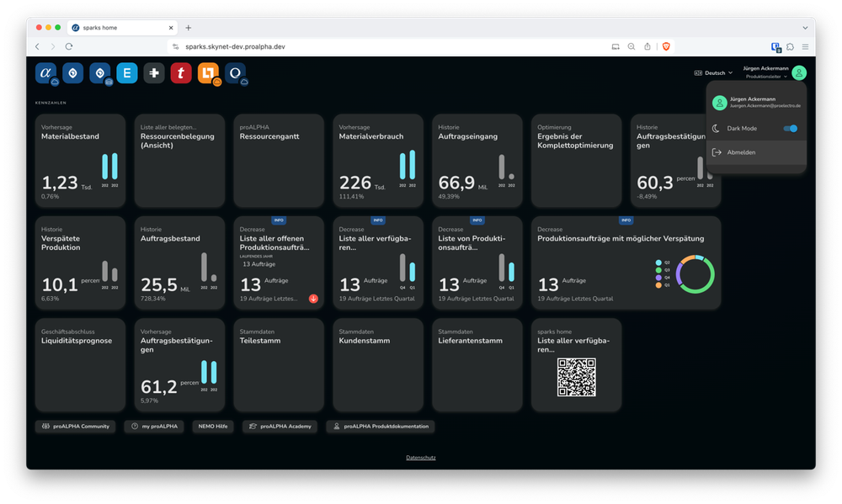Click the green user avatar icon

[x=799, y=72]
